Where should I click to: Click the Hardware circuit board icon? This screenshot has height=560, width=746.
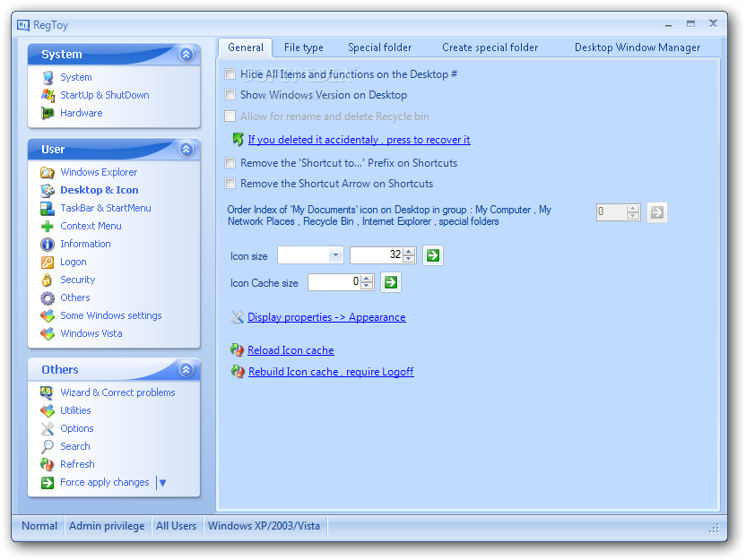[x=48, y=113]
